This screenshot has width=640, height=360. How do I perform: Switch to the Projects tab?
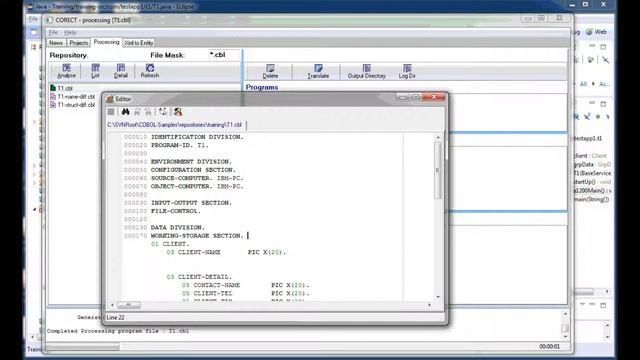[78, 43]
